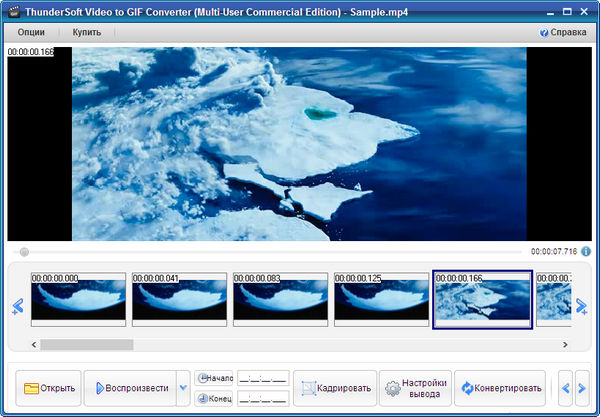Image resolution: width=600 pixels, height=417 pixels.
Task: Set start point with Начало button
Action: coord(215,378)
